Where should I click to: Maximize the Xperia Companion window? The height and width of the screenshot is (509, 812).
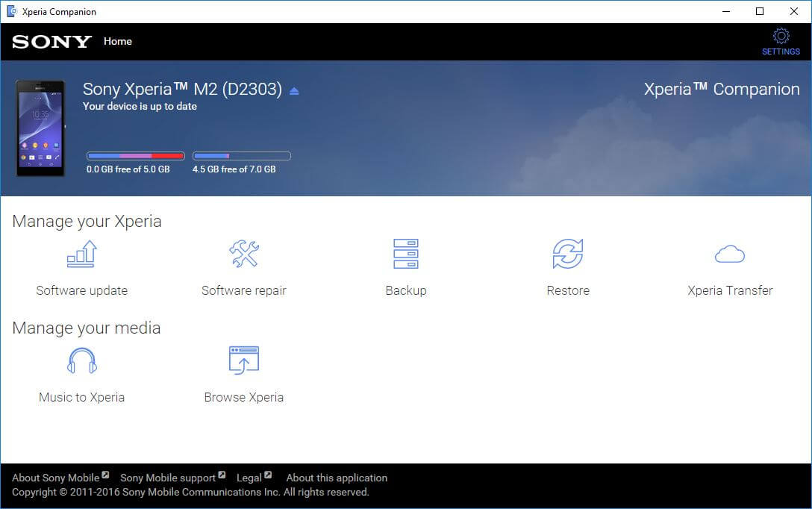[760, 11]
